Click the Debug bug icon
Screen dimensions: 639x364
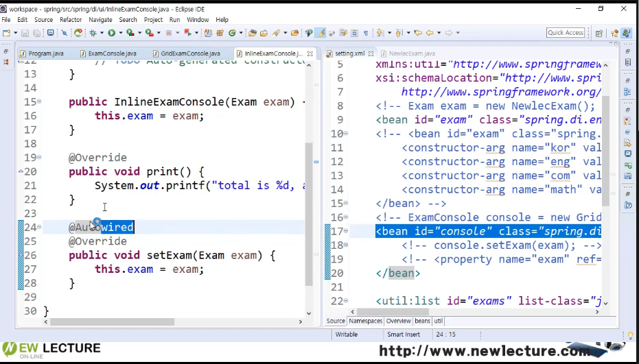pyautogui.click(x=93, y=33)
